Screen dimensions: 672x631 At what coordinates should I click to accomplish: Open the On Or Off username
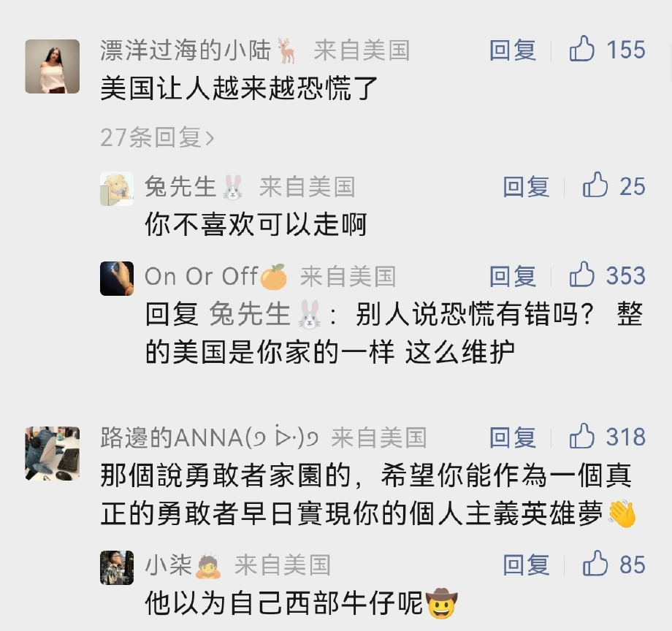click(201, 276)
